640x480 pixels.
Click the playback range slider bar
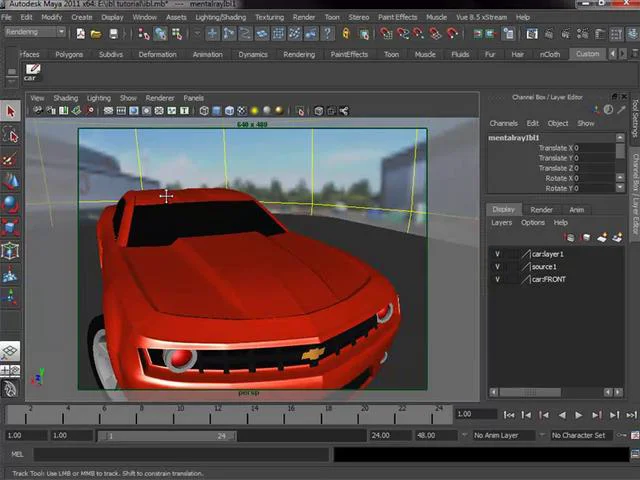tap(167, 436)
